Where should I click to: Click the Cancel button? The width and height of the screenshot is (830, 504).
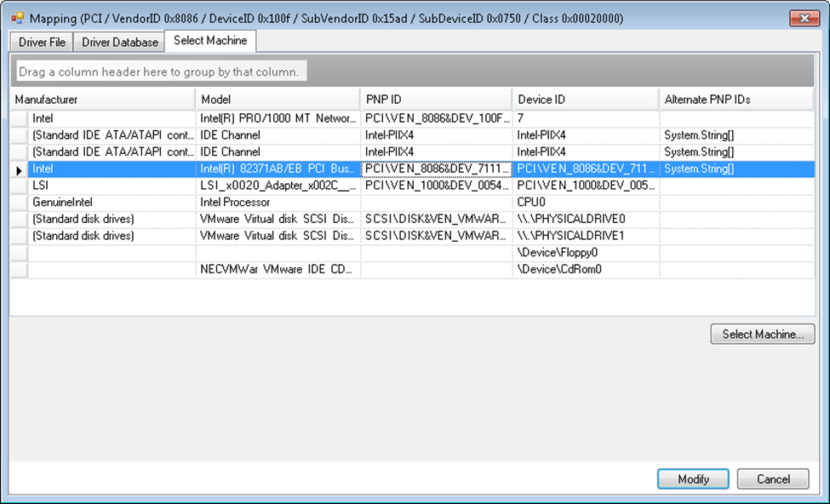[x=773, y=479]
